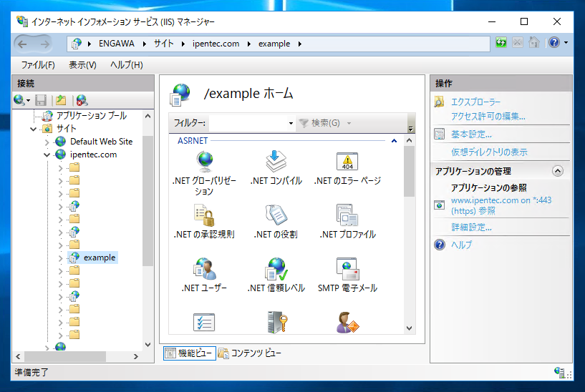Screen dimensions: 585x392
Task: Open the フィルター dropdown arrow
Action: (291, 123)
